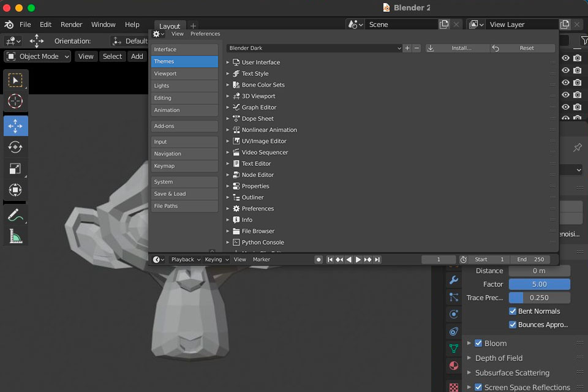The height and width of the screenshot is (392, 588).
Task: Click New View Layer copy icon
Action: tap(565, 24)
